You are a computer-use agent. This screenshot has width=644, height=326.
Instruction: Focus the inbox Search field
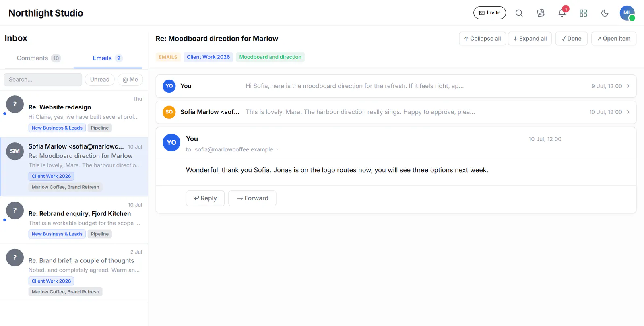tap(43, 80)
